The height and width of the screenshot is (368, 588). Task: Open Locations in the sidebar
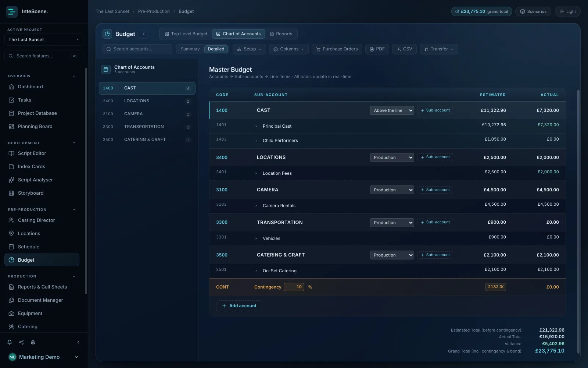point(42,234)
